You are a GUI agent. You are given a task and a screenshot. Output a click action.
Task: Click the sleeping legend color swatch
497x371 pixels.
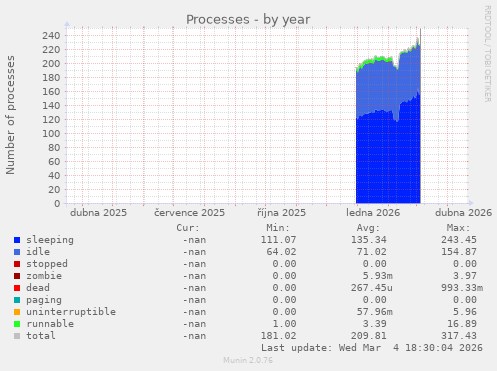click(17, 240)
